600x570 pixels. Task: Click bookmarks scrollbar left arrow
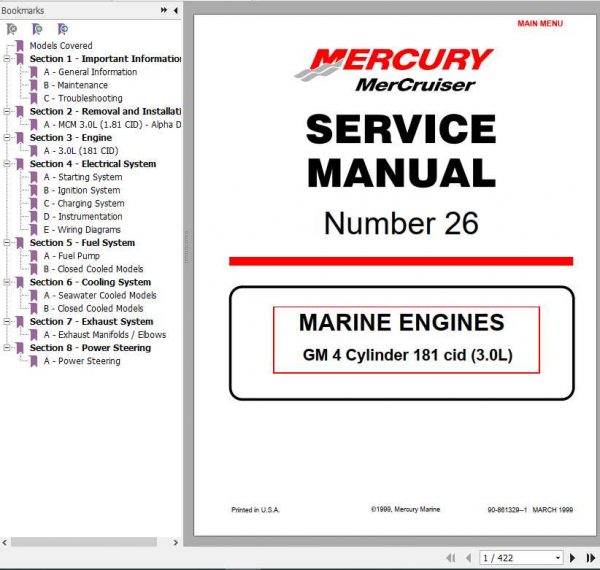[x=5, y=542]
